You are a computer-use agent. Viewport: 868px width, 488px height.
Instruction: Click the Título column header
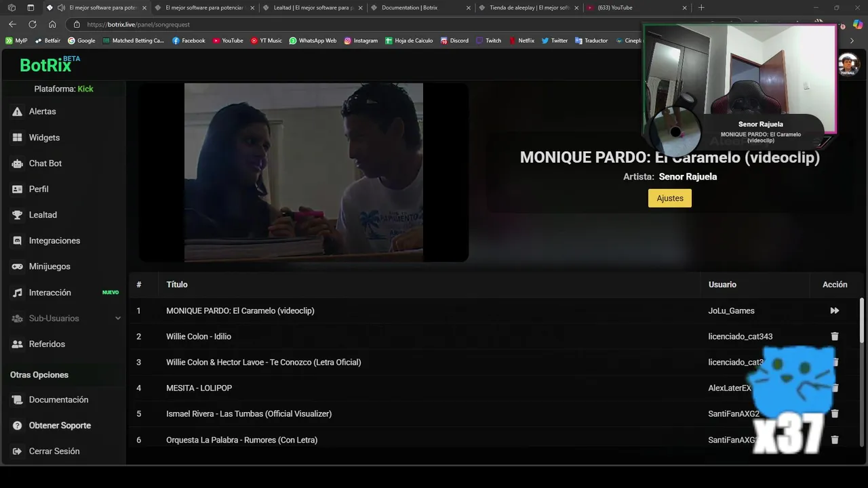coord(177,285)
